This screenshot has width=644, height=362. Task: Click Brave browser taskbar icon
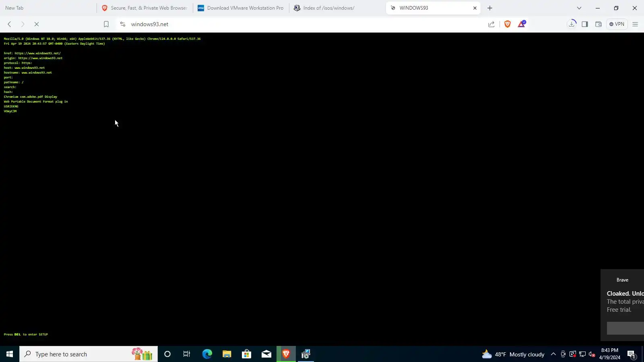pyautogui.click(x=286, y=354)
